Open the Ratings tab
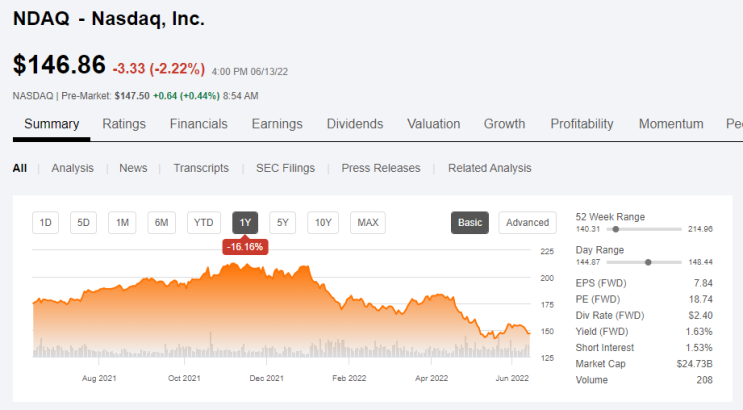The height and width of the screenshot is (410, 743). (x=124, y=124)
